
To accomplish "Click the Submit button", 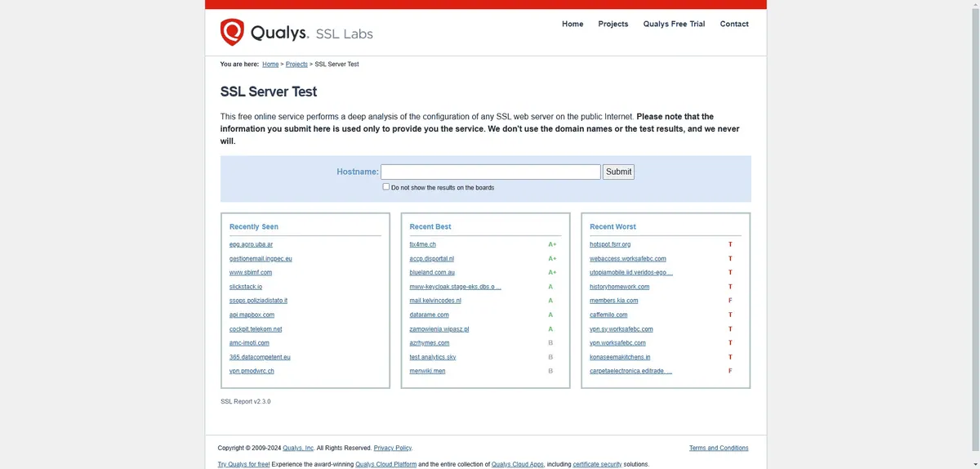I will click(x=618, y=172).
